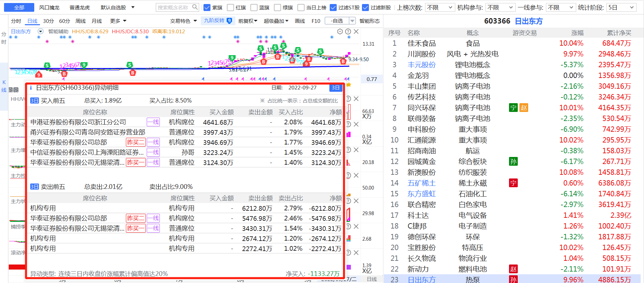
Task: Select the 分时 chart period tab
Action: pyautogui.click(x=16, y=21)
